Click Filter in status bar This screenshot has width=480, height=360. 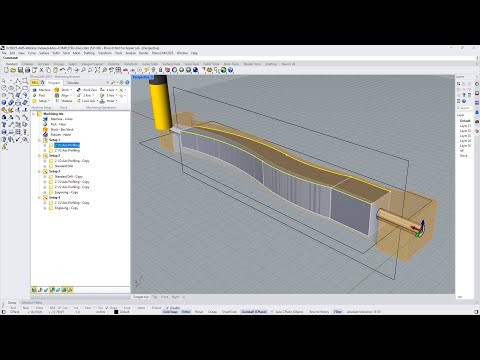[x=338, y=312]
